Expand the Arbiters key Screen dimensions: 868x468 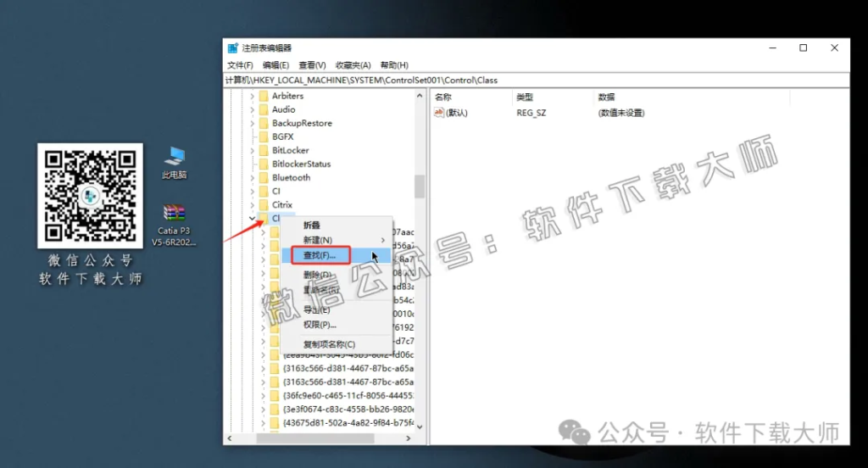[x=253, y=96]
